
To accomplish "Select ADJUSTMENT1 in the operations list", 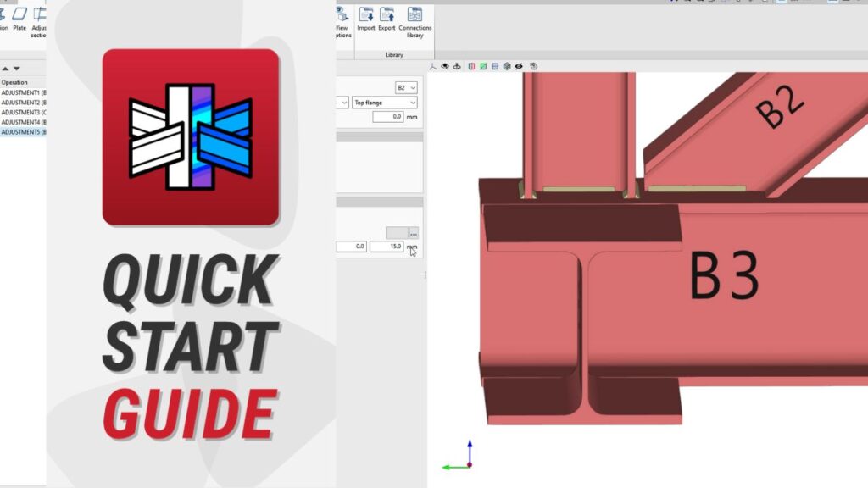I will pyautogui.click(x=22, y=91).
